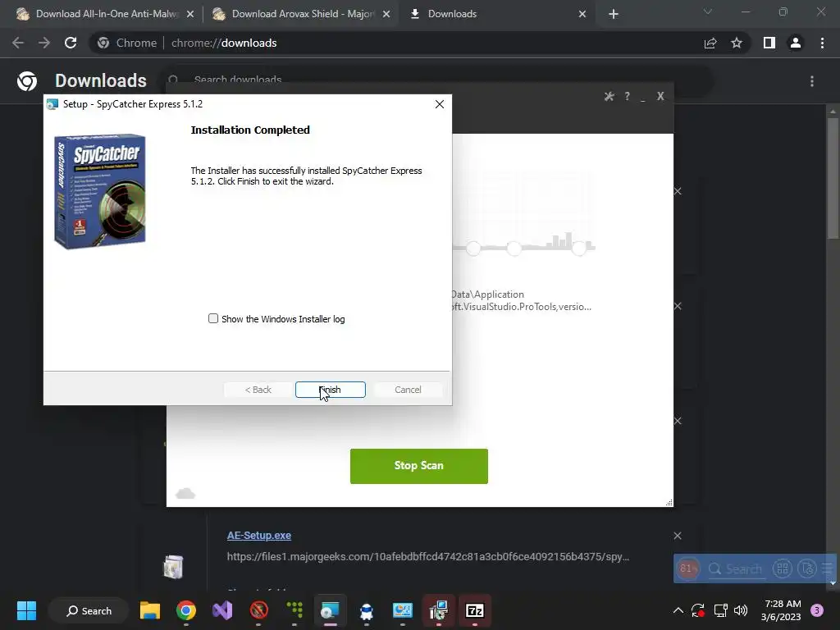Open File Explorer from taskbar
The image size is (840, 630).
[x=150, y=610]
